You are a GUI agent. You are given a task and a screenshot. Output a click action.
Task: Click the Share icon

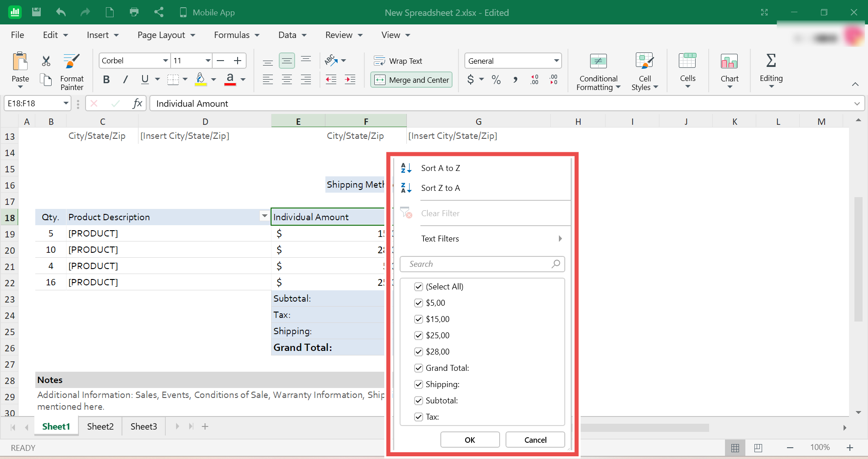[158, 12]
